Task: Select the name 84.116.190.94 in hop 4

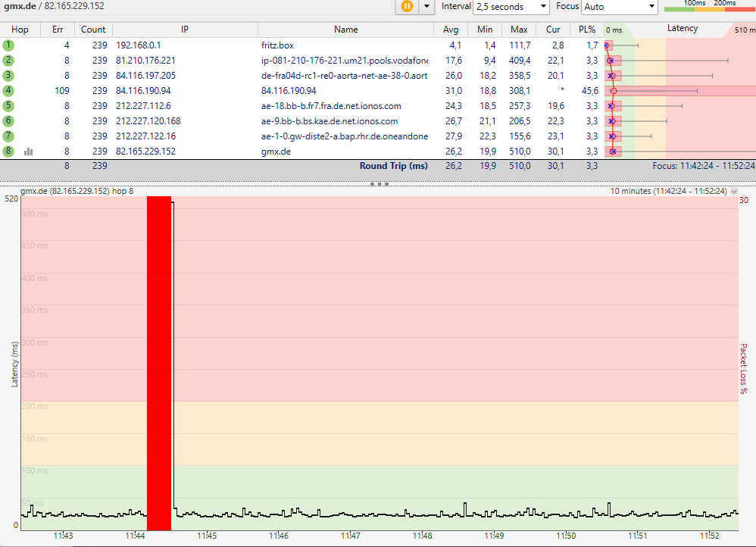Action: (x=289, y=91)
